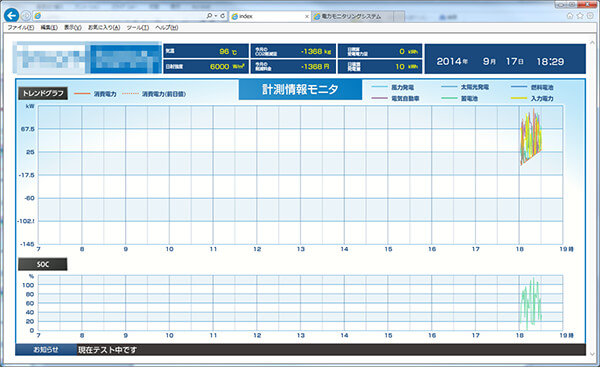Click the browser back arrow button
This screenshot has width=600, height=367.
tap(11, 16)
